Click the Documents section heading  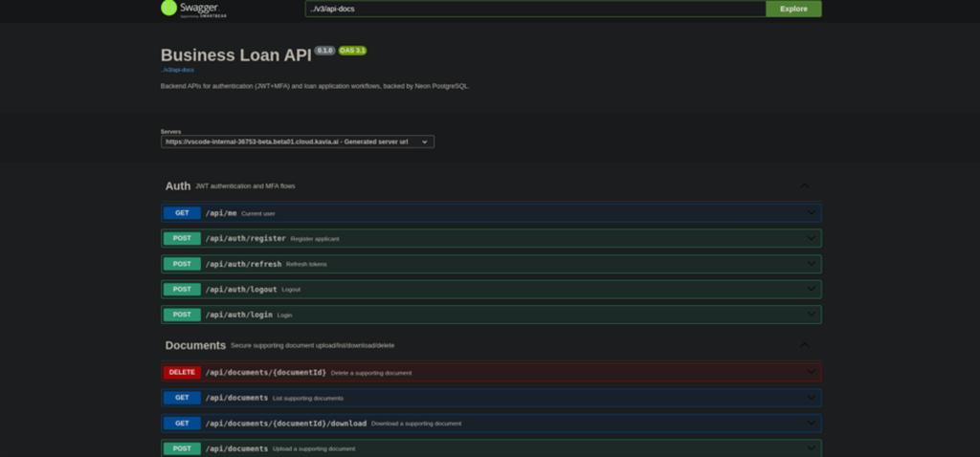coord(195,345)
